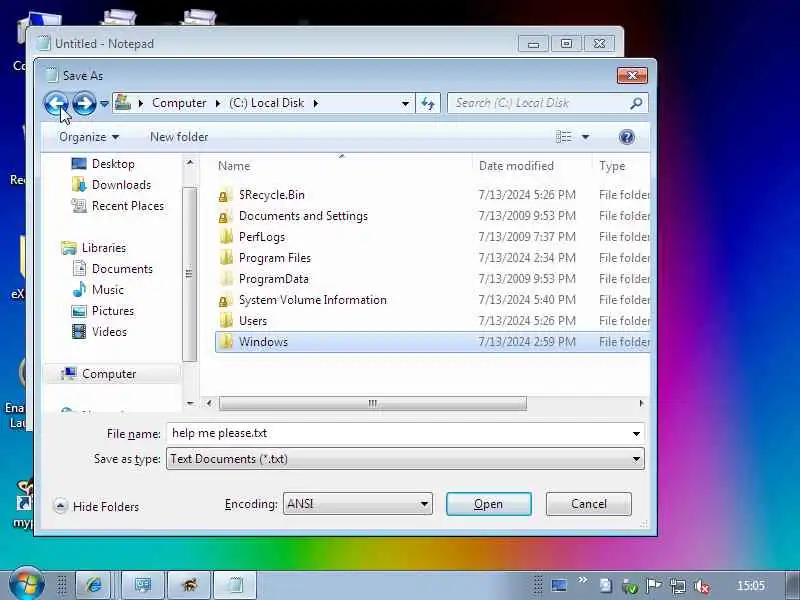Go back using the blue Back arrow
The image size is (800, 600).
pyautogui.click(x=56, y=104)
